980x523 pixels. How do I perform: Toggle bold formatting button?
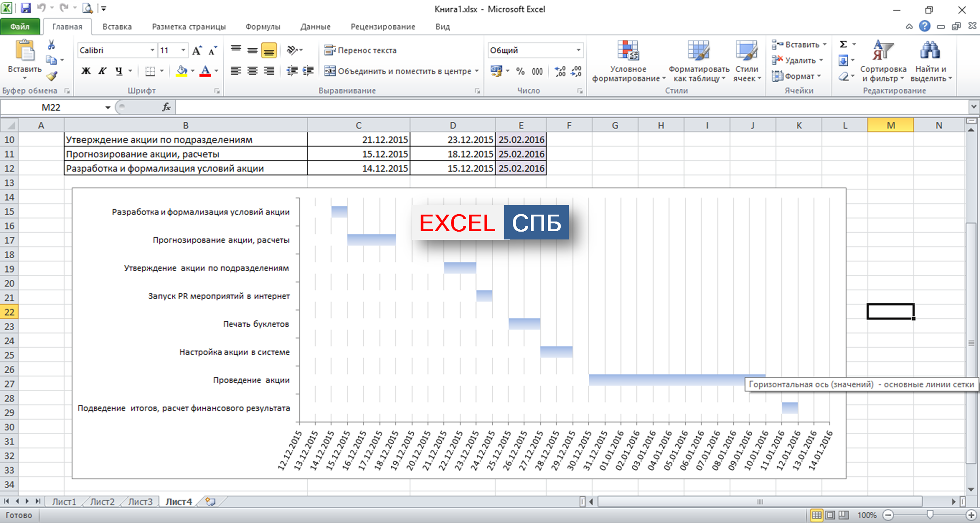pos(86,71)
